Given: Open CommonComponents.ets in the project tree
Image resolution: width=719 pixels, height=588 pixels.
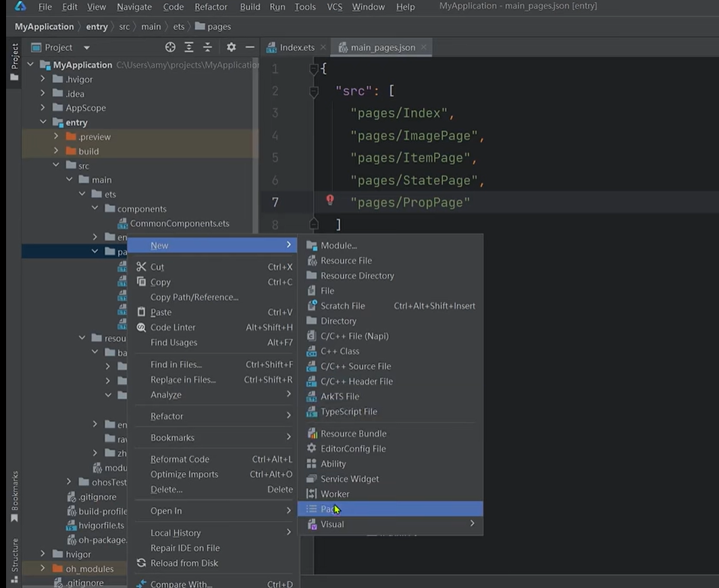Looking at the screenshot, I should pyautogui.click(x=179, y=223).
